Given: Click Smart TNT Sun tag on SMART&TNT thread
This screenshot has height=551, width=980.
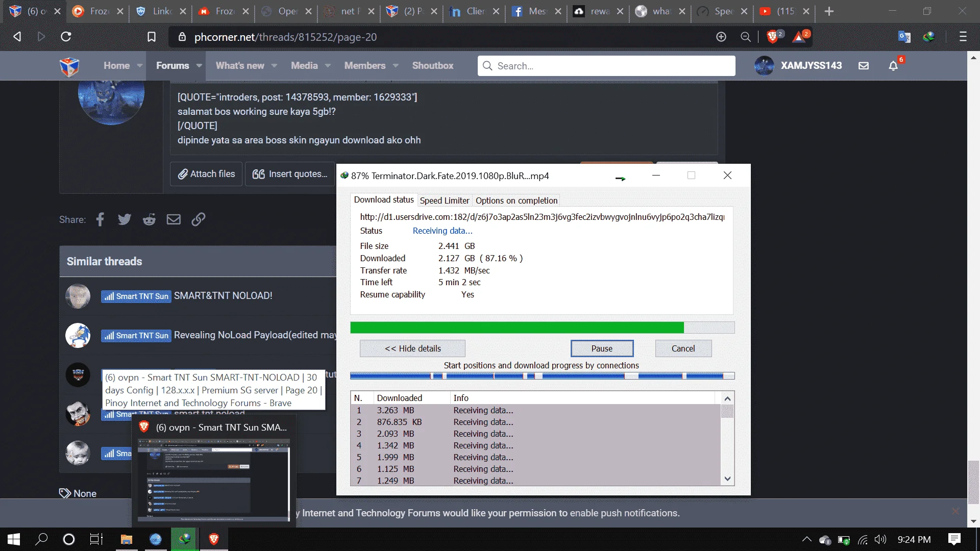Looking at the screenshot, I should tap(136, 296).
